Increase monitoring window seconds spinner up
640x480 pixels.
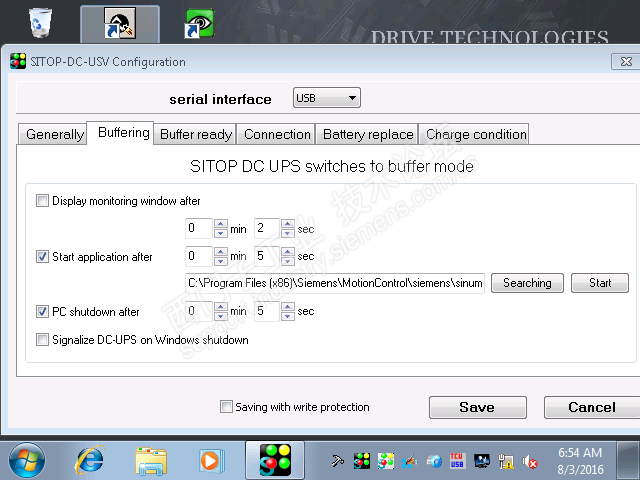pos(288,224)
